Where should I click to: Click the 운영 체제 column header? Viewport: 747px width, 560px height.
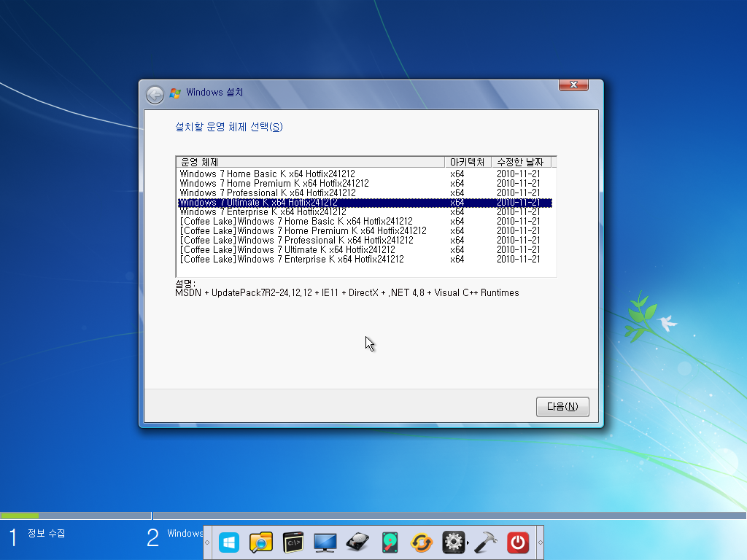click(311, 163)
